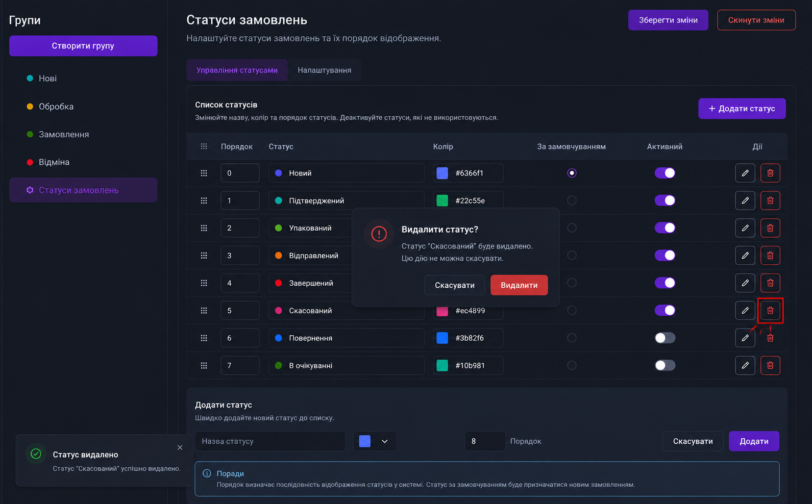Open the Управління статусами tab

(237, 70)
